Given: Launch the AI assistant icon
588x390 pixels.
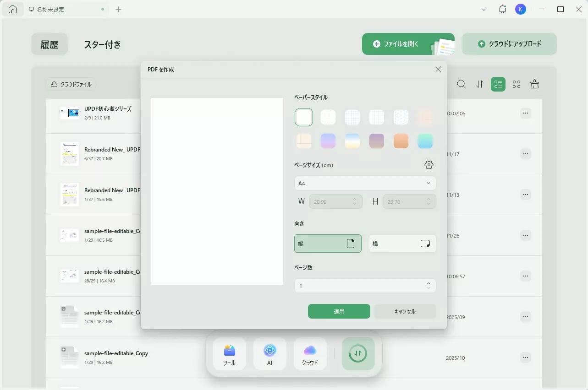Looking at the screenshot, I should pyautogui.click(x=270, y=354).
